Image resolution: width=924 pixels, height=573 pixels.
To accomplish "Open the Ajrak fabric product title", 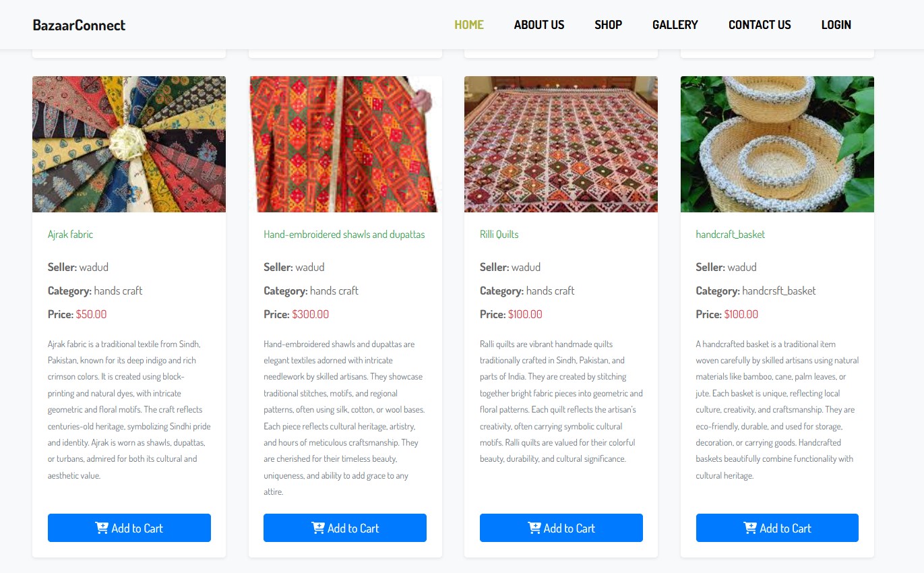I will [70, 235].
